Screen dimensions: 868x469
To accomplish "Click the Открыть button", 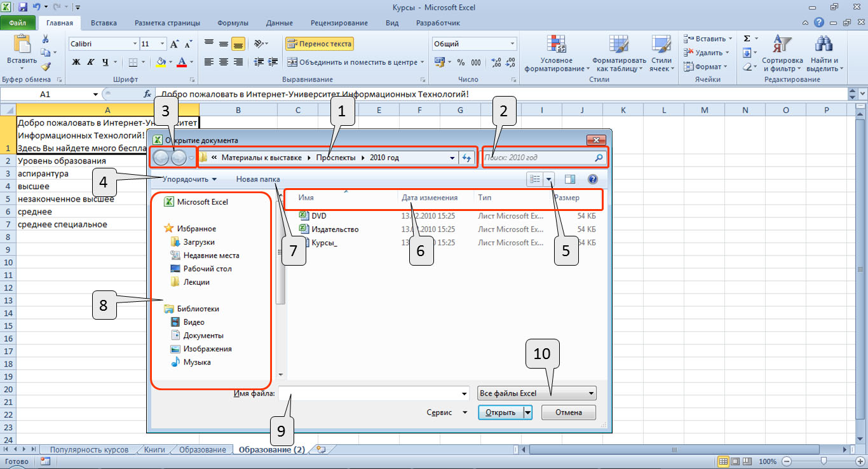I will tap(500, 412).
